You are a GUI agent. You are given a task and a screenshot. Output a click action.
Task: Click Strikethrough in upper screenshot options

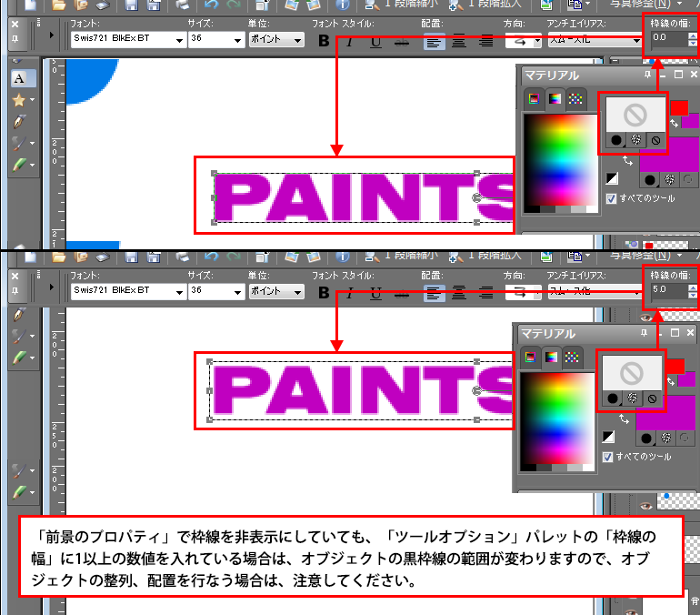point(402,42)
